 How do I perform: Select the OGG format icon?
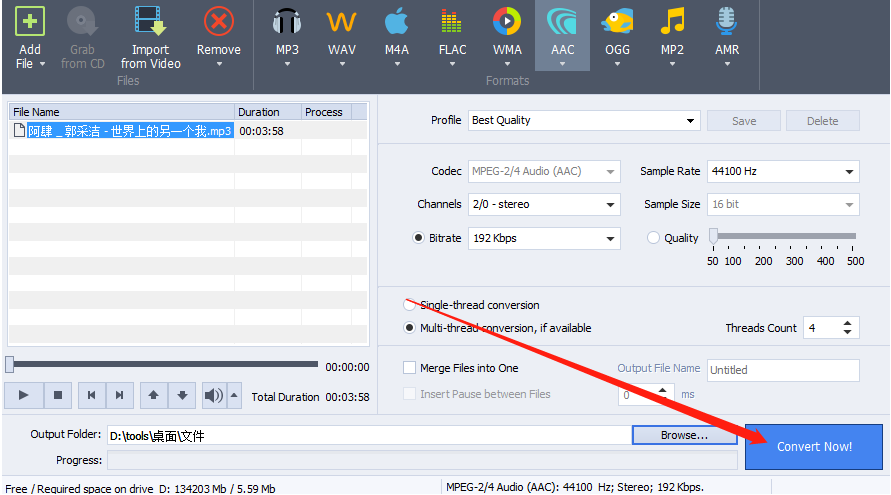tap(617, 22)
